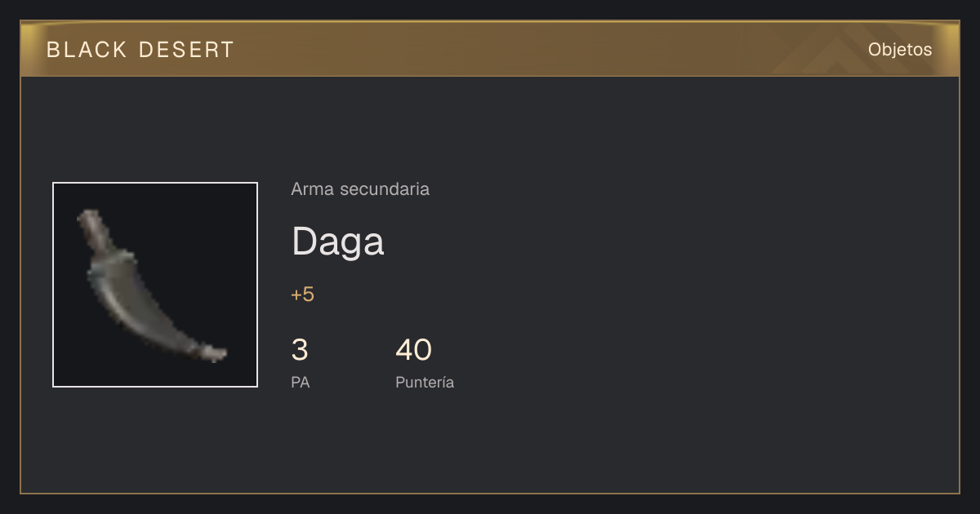980x514 pixels.
Task: Open the Objetos section link
Action: click(900, 50)
